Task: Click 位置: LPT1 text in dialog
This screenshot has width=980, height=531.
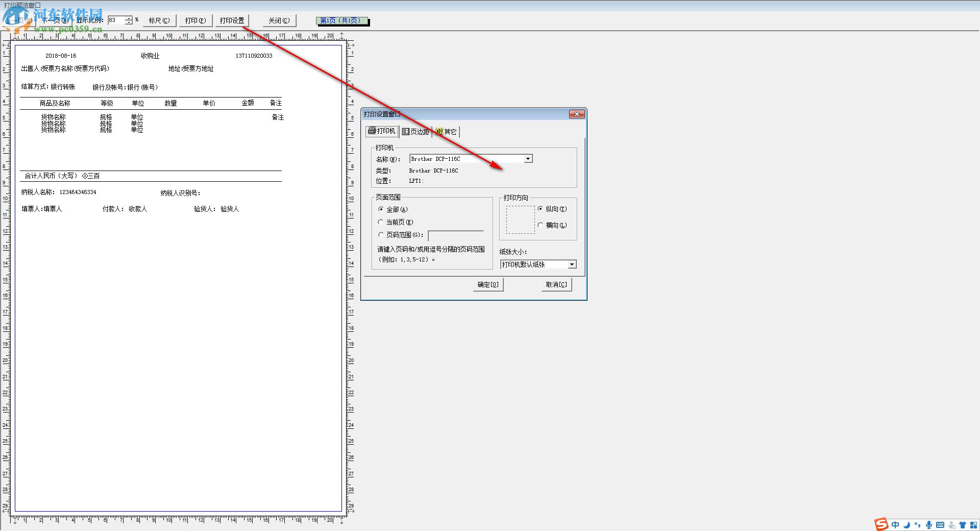Action: click(400, 181)
